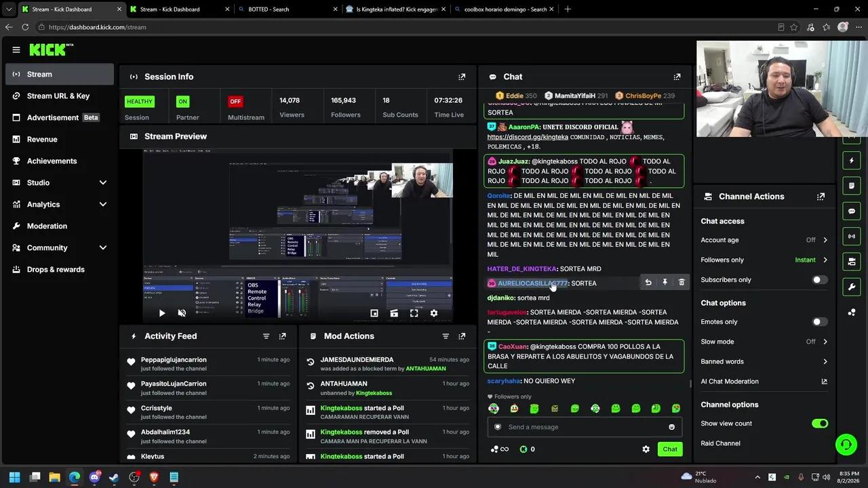Click the broadcast signal sidebar widget icon

coord(852,236)
